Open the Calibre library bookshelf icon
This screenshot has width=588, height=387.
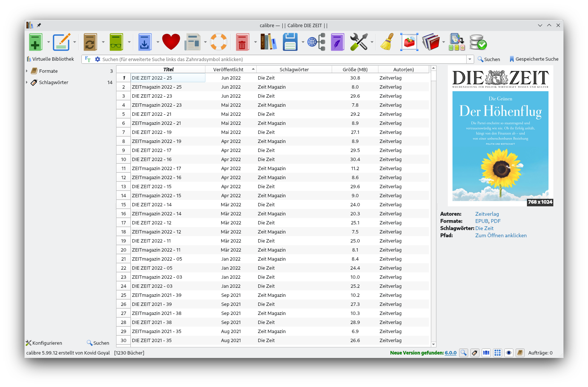pyautogui.click(x=268, y=42)
